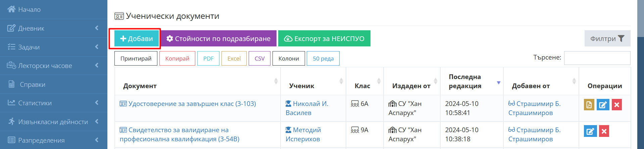Click the Добави button
Screen dimensions: 644x149
click(137, 39)
